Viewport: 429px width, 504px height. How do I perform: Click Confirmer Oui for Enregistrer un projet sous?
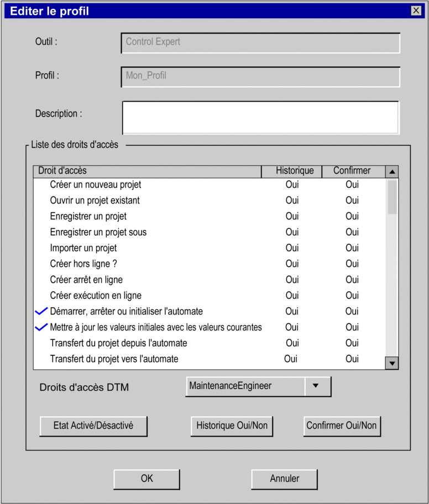[x=352, y=232]
